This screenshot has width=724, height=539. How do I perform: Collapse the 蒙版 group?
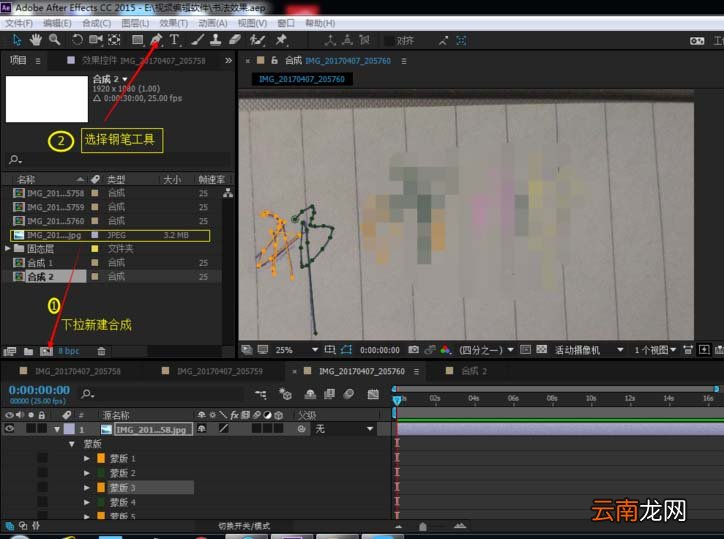[x=72, y=444]
